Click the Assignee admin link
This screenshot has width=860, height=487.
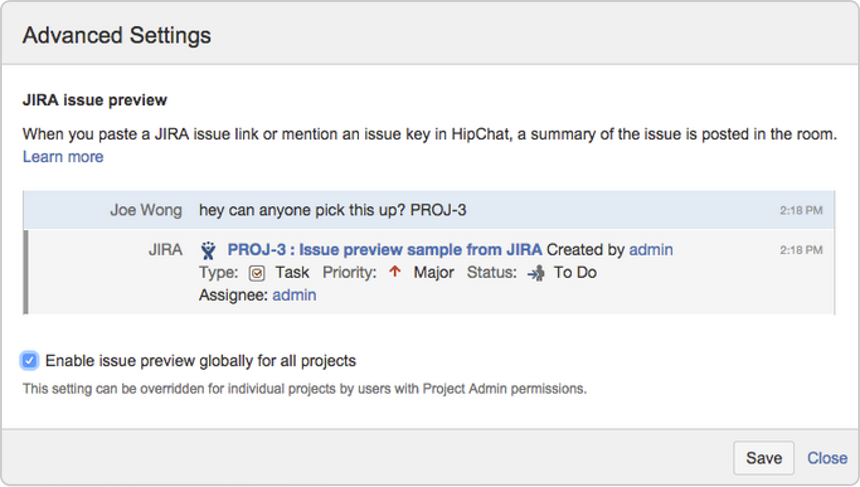click(294, 295)
